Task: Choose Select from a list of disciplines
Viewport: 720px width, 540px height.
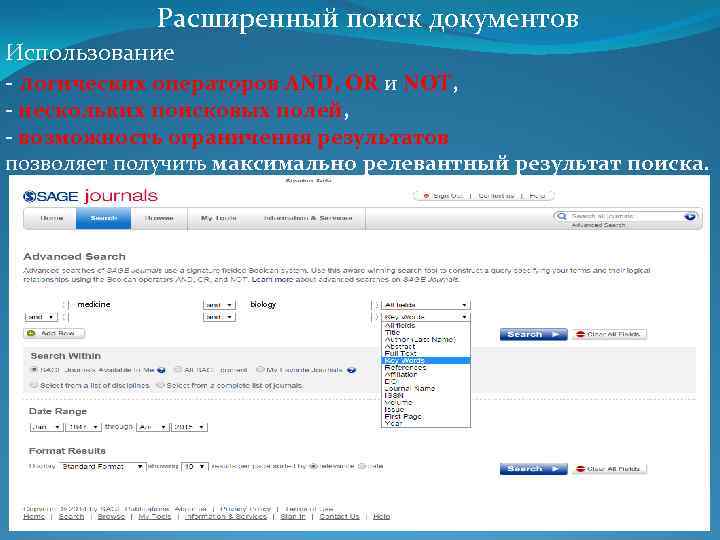Action: pyautogui.click(x=34, y=385)
